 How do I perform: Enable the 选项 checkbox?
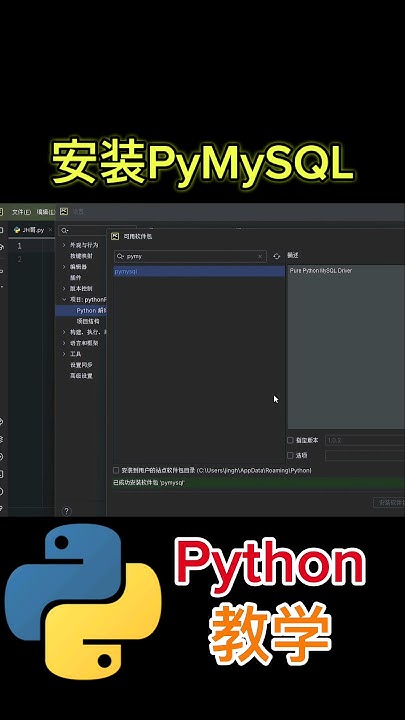[290, 456]
